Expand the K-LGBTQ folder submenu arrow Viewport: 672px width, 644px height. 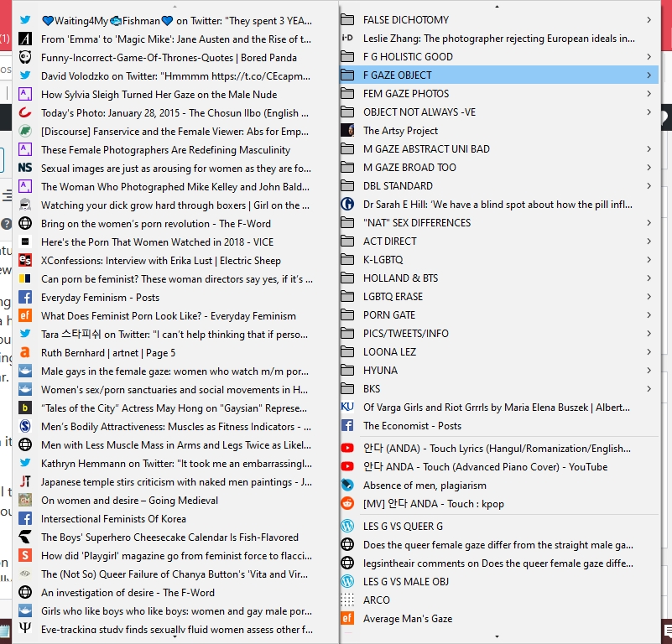coord(649,260)
